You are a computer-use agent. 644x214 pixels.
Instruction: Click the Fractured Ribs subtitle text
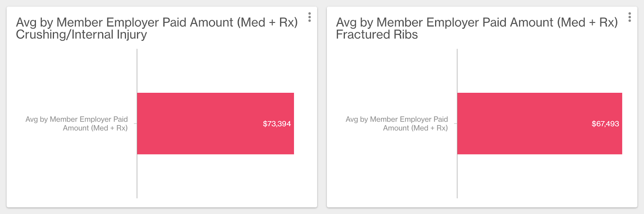pos(377,35)
